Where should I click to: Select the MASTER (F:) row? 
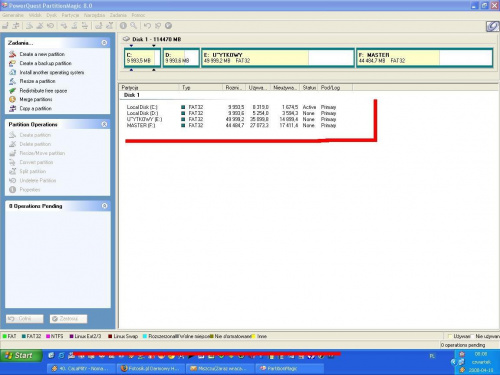coord(231,125)
